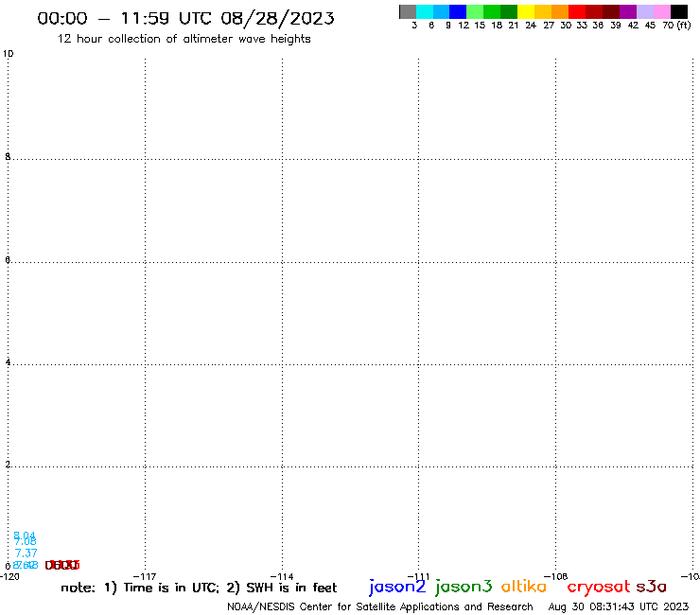The width and height of the screenshot is (700, 615).
Task: Click the '-114' longitude axis label
Action: tap(282, 577)
